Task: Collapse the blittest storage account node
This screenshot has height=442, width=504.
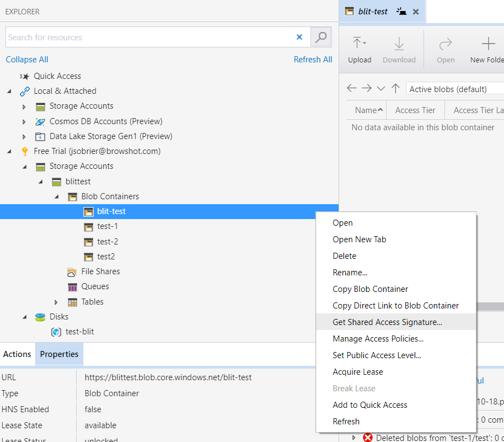Action: click(41, 182)
